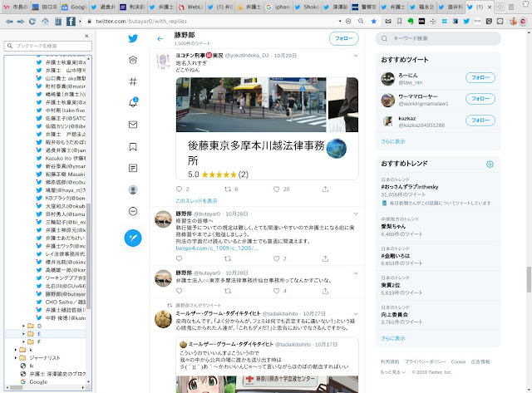532x393 pixels.
Task: Switch to the 警察官 browser tab
Action: 365,7
